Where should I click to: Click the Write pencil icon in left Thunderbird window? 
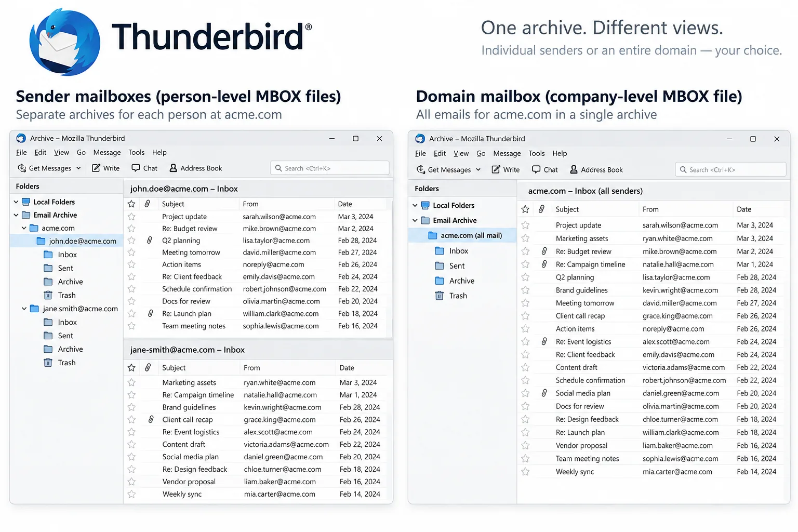coord(96,168)
